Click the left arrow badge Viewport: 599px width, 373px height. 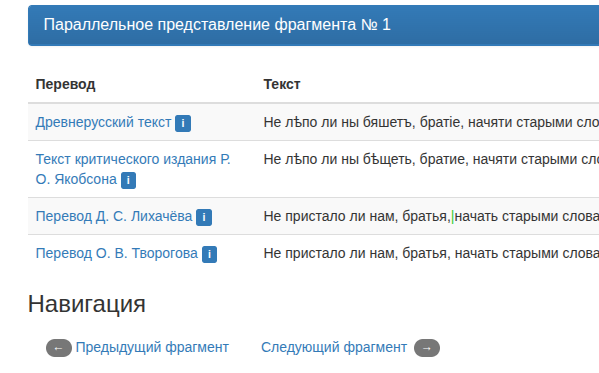[59, 348]
